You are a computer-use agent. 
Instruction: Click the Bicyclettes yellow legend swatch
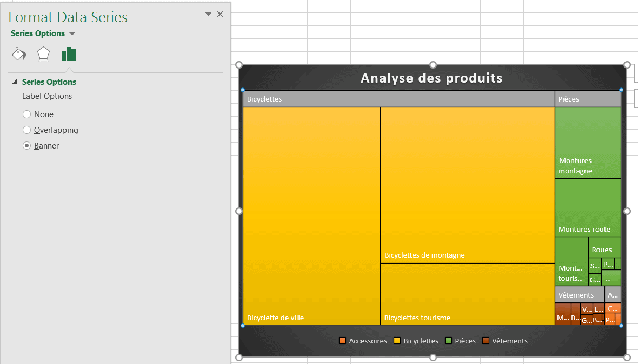coord(397,341)
